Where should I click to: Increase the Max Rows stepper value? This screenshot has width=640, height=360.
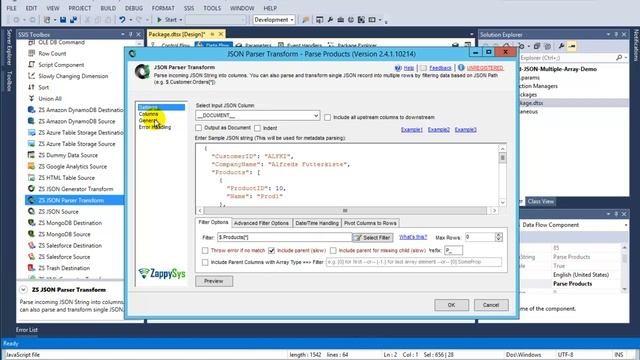coord(498,235)
